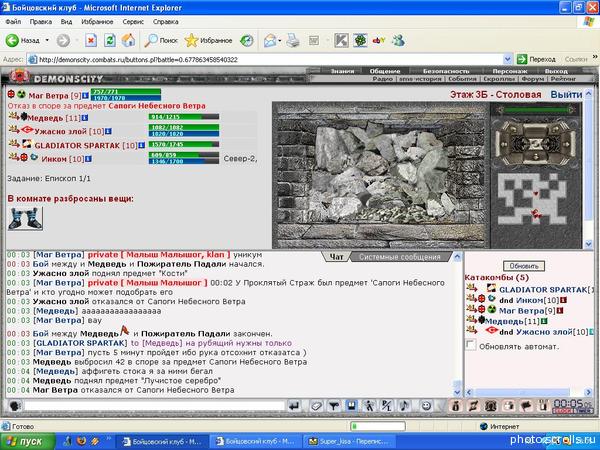Viewport: 600px width, 450px height.
Task: Click GLADIATOR SPARTAK in Катакомбы user list
Action: tap(545, 290)
